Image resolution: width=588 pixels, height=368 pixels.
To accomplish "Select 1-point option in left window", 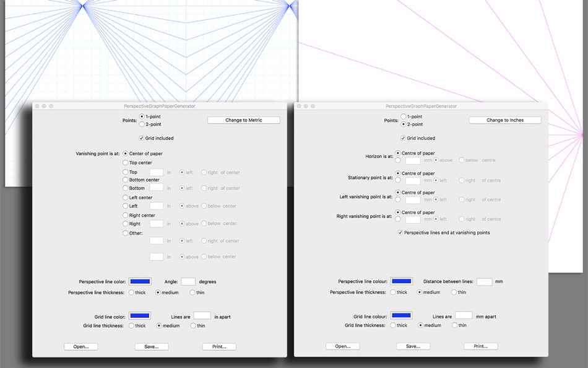I will tap(142, 117).
